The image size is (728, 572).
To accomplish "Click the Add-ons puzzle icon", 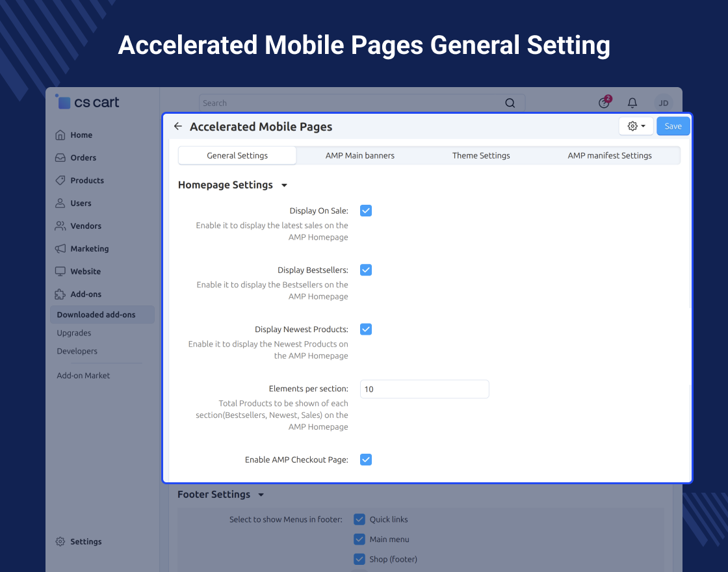I will pos(60,294).
